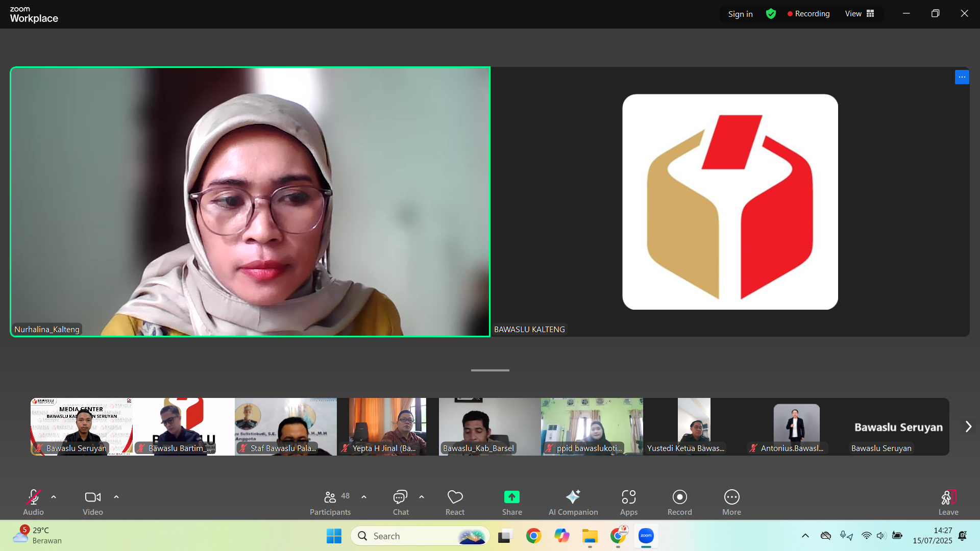
Task: Open Task View on taskbar
Action: tap(505, 536)
